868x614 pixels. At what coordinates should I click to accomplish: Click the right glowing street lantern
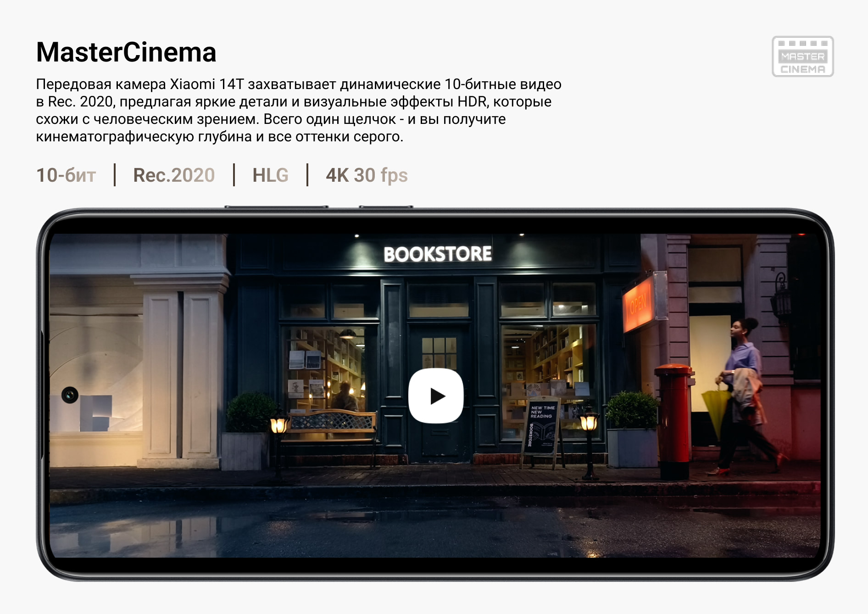(x=589, y=422)
